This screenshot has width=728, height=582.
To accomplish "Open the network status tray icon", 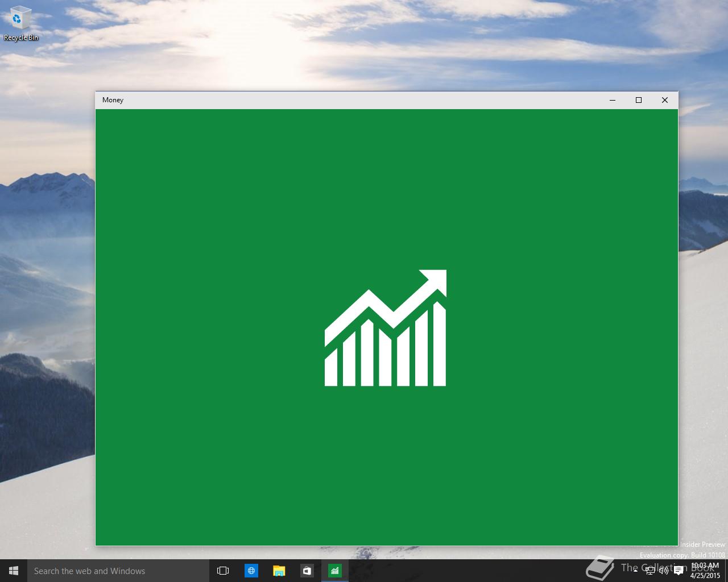I will click(650, 571).
